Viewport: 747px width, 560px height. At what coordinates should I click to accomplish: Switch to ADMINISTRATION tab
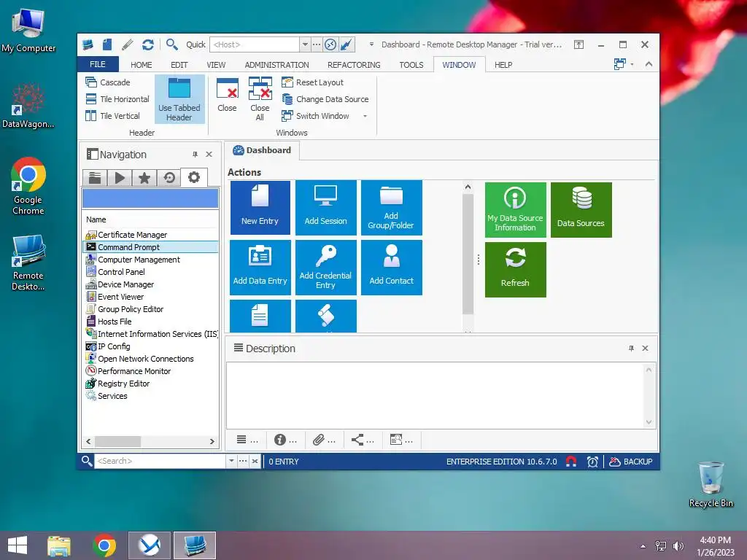pos(276,65)
